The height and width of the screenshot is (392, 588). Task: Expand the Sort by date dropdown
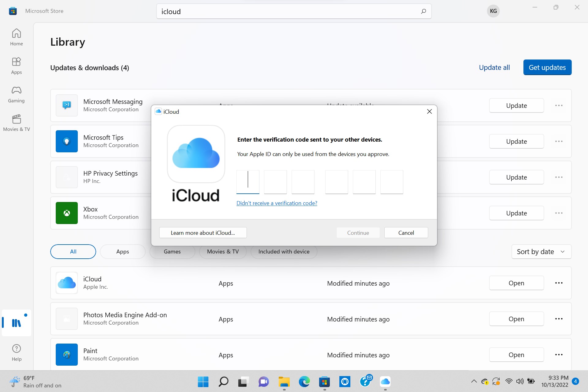click(x=541, y=252)
